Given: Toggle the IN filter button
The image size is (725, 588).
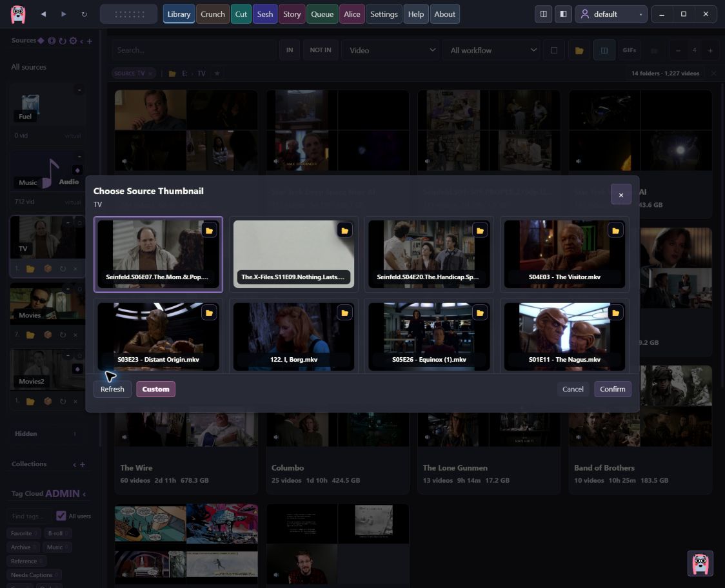Looking at the screenshot, I should (290, 50).
